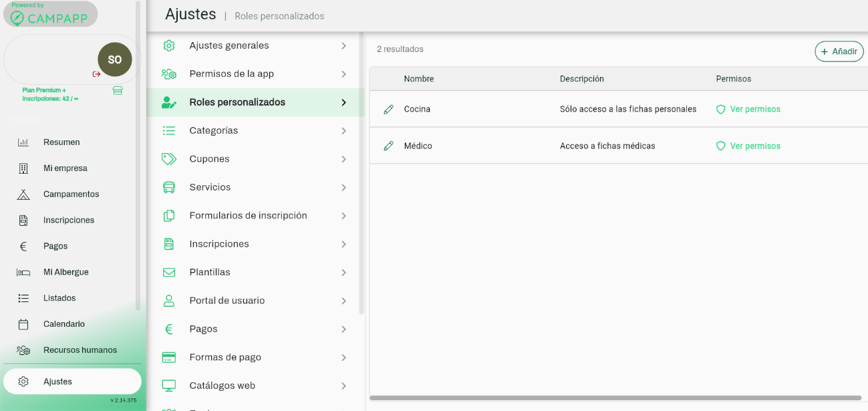
Task: Click the Campamentos tent icon in sidebar
Action: point(23,194)
